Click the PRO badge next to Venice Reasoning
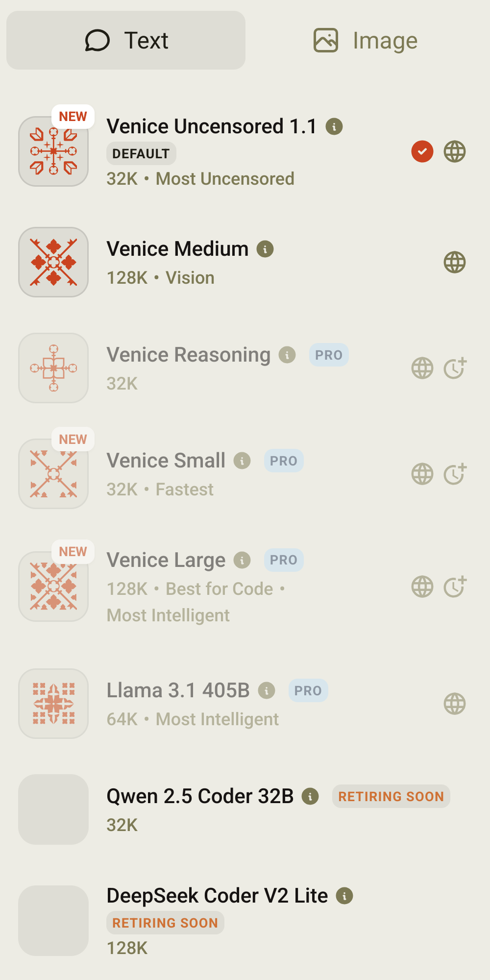 click(x=329, y=355)
